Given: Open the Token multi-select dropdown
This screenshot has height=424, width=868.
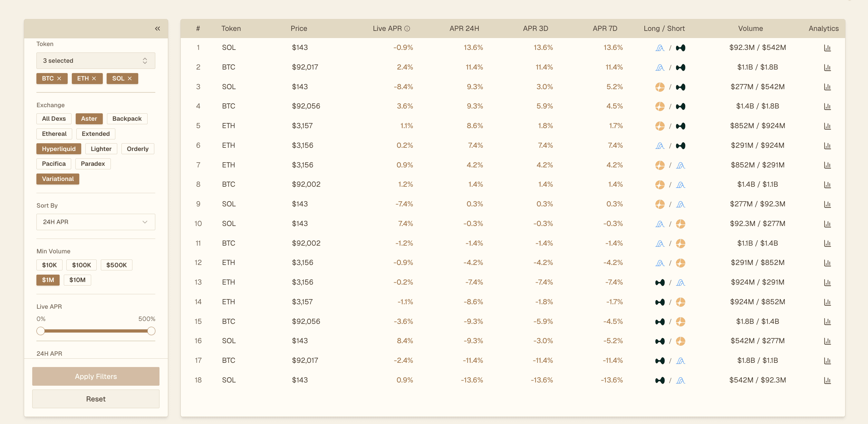Looking at the screenshot, I should [96, 61].
